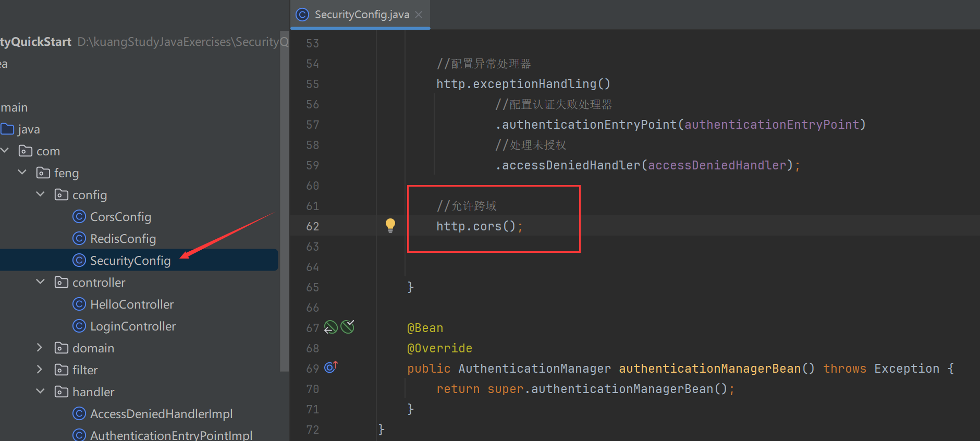Collapse the handler package
The height and width of the screenshot is (441, 980).
(x=40, y=391)
